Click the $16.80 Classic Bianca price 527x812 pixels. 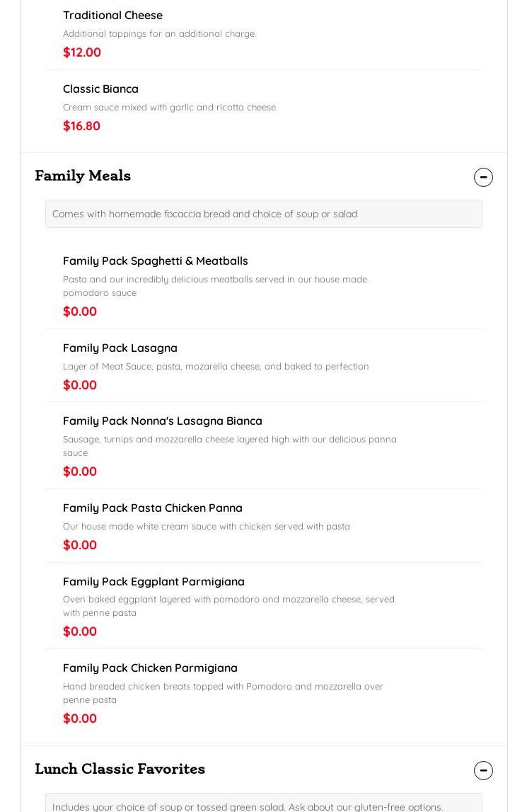point(81,125)
